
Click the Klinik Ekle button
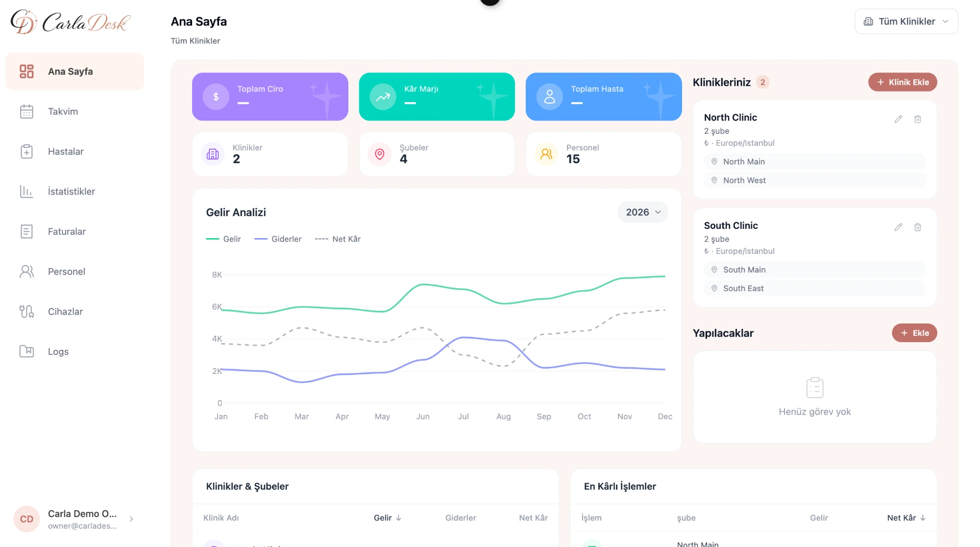903,82
